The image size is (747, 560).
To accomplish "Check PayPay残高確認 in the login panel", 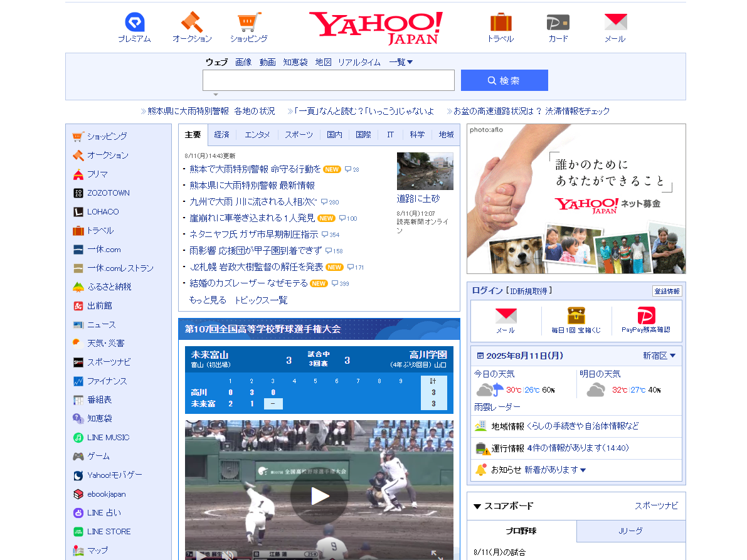I will (x=647, y=320).
